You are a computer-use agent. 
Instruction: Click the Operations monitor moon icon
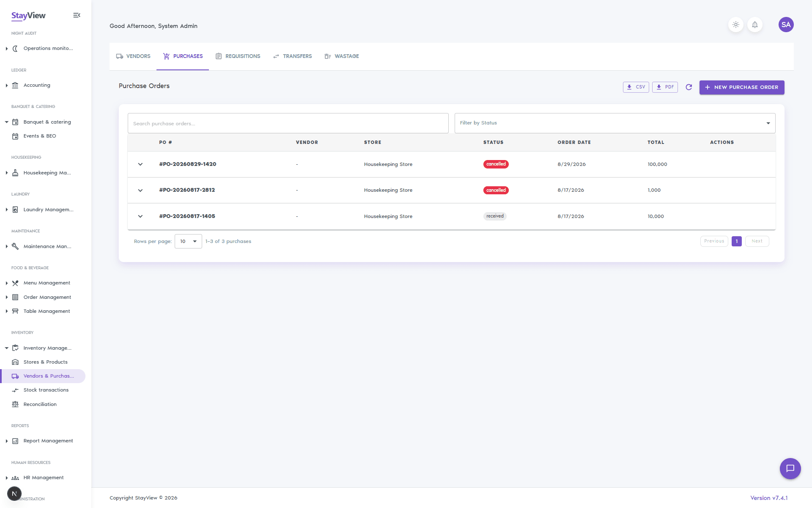click(15, 48)
